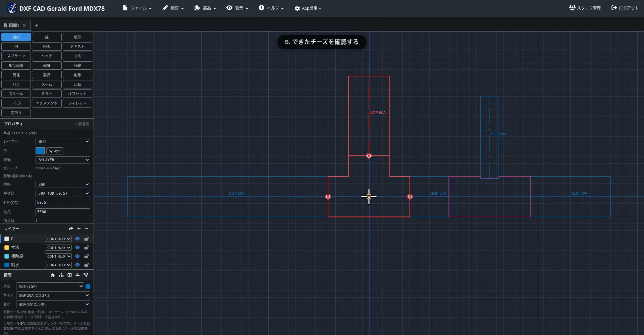Open the 用途 給水 (SGP) dropdown

[x=50, y=286]
